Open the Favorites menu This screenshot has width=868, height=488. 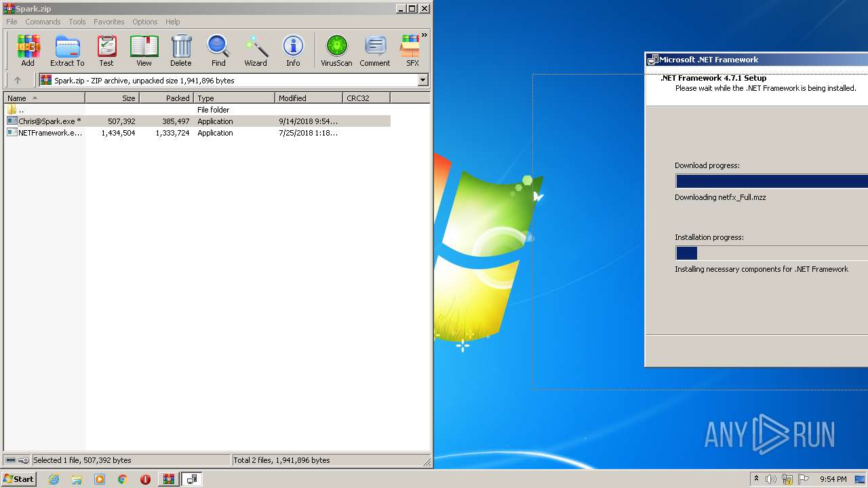pyautogui.click(x=109, y=22)
